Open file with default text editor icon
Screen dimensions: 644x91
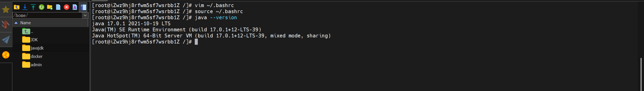pyautogui.click(x=75, y=7)
